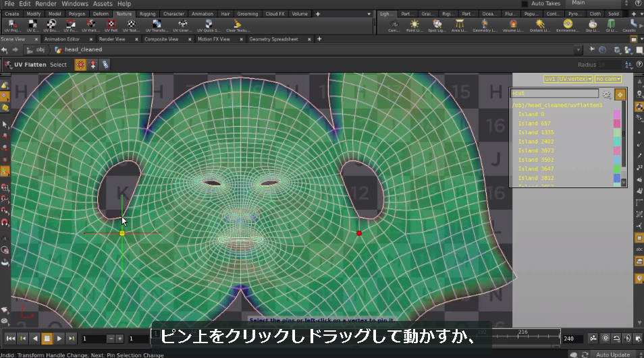644x358 pixels.
Task: Toggle Auto Takes checkbox
Action: coord(525,3)
